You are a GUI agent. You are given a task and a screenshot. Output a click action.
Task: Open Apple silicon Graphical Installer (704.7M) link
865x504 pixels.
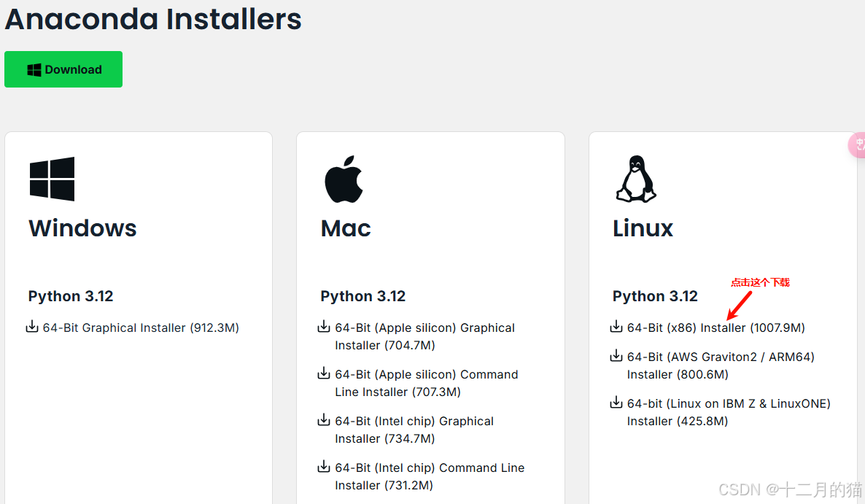[x=424, y=336]
